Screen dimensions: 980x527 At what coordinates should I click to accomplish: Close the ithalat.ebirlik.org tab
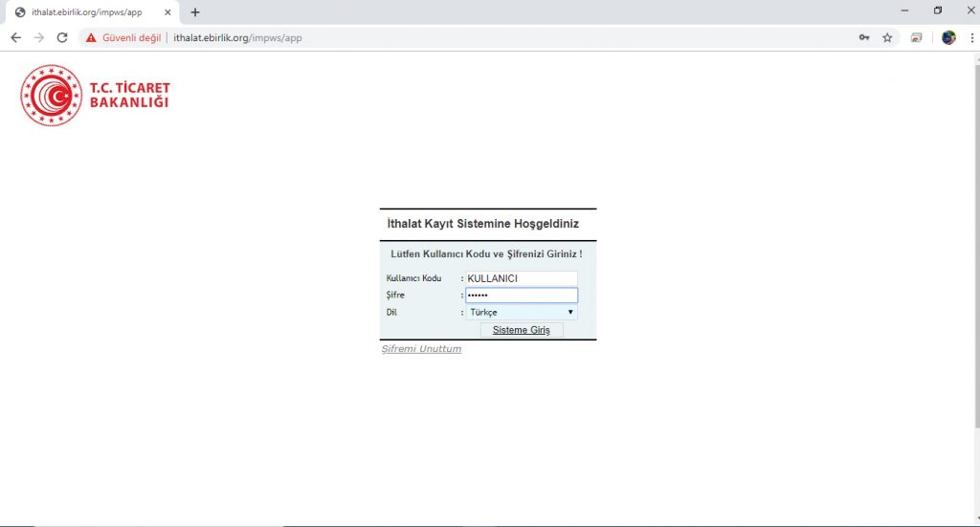167,12
